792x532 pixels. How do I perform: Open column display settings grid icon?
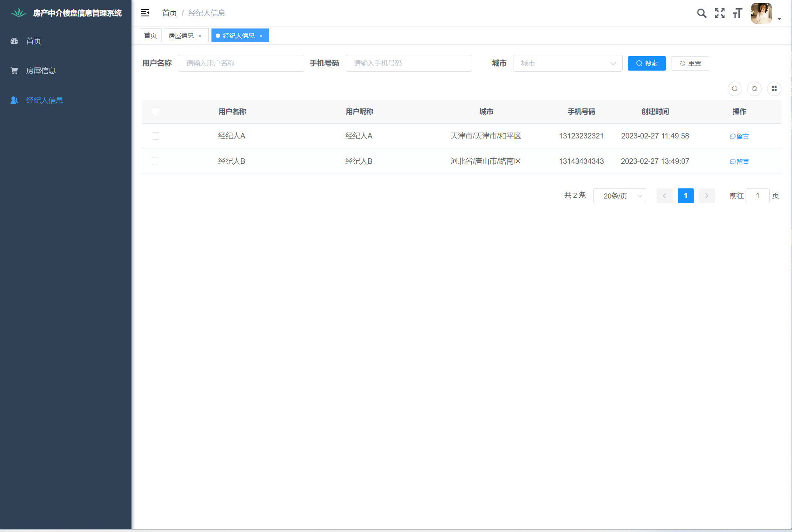[x=774, y=89]
